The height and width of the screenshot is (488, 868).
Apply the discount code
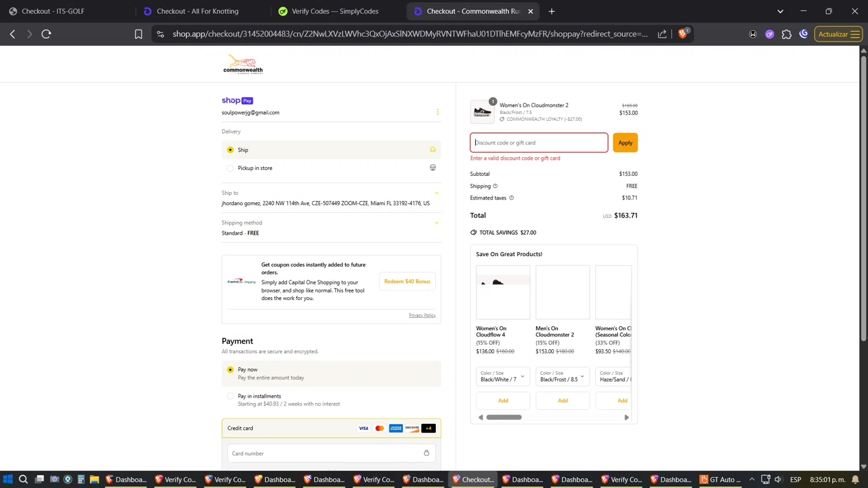(x=625, y=143)
